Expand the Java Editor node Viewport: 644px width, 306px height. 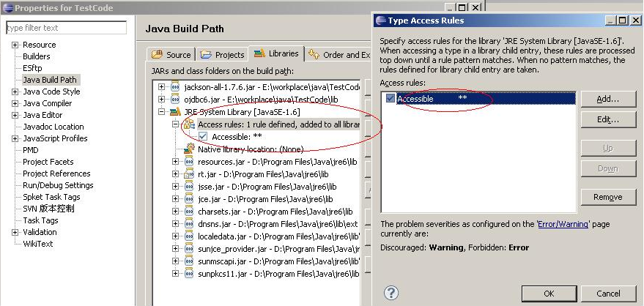[15, 115]
